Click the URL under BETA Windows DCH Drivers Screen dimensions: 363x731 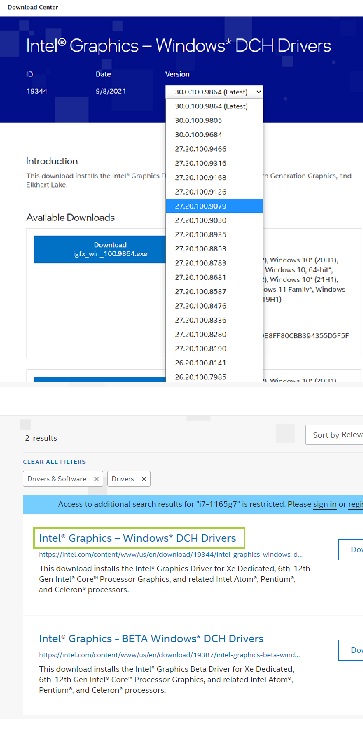coord(169,655)
